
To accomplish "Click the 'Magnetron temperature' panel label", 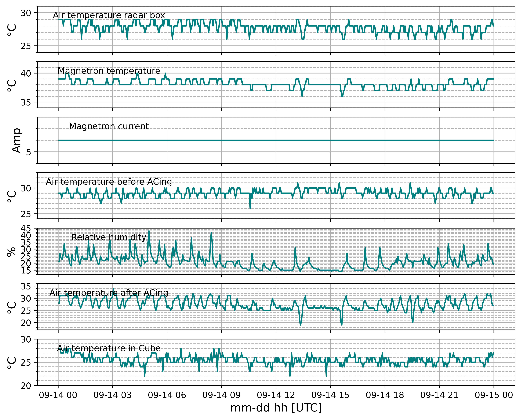I will tap(109, 71).
